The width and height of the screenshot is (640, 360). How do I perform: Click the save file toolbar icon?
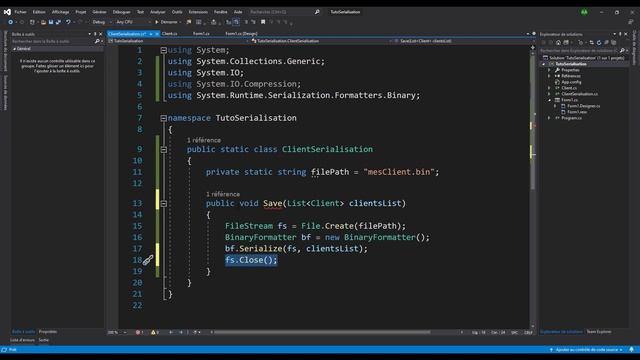pos(51,22)
